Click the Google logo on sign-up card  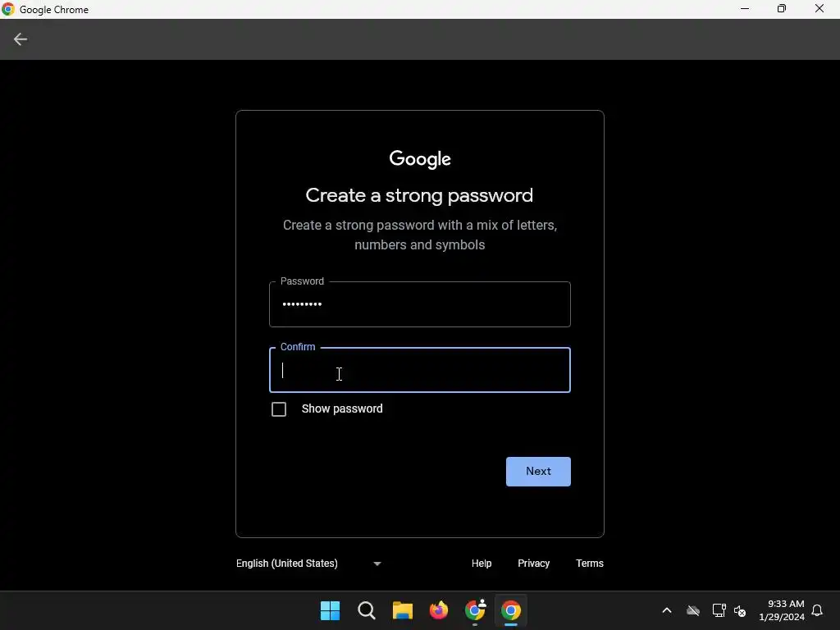coord(419,159)
